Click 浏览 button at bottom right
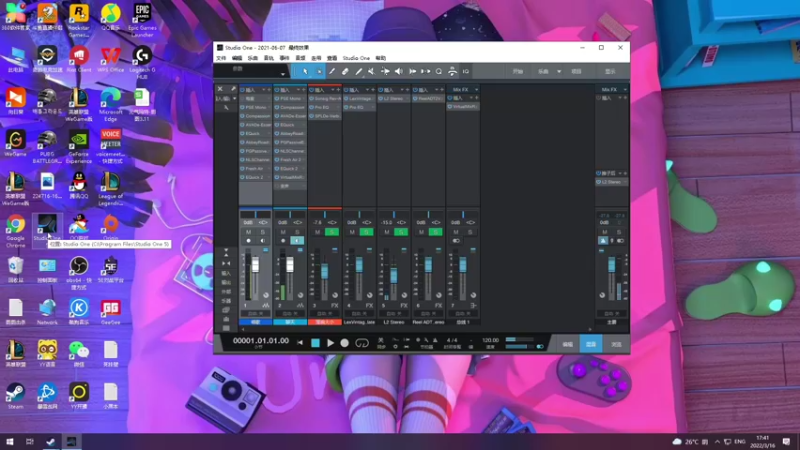 click(x=616, y=344)
